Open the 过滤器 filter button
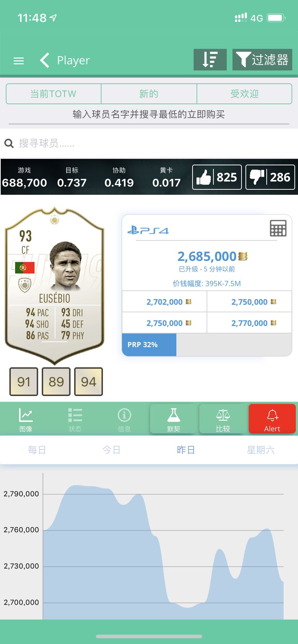This screenshot has height=644, width=298. tap(262, 60)
